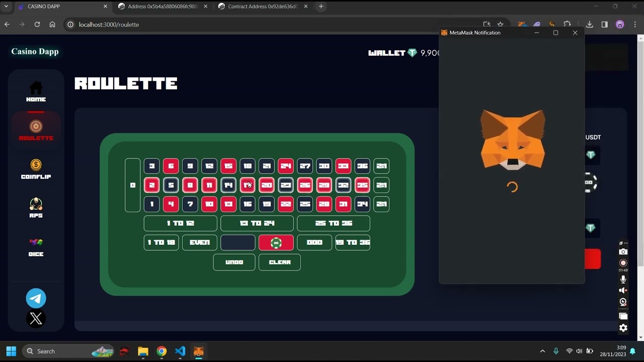This screenshot has height=362, width=644.
Task: Bet on red number 24
Action: click(286, 166)
